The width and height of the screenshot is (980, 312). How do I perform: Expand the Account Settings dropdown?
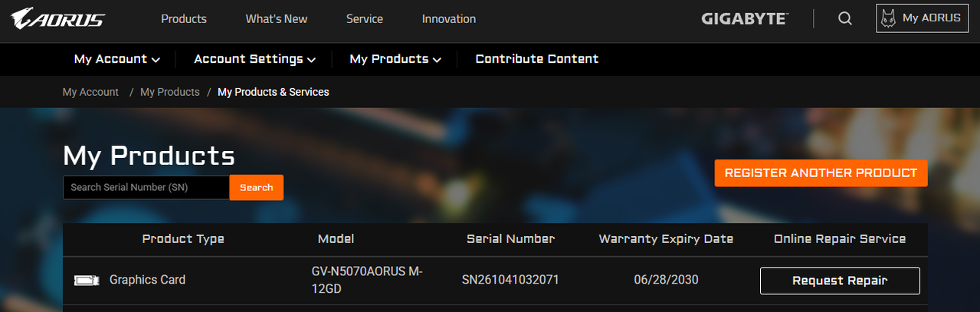[254, 59]
